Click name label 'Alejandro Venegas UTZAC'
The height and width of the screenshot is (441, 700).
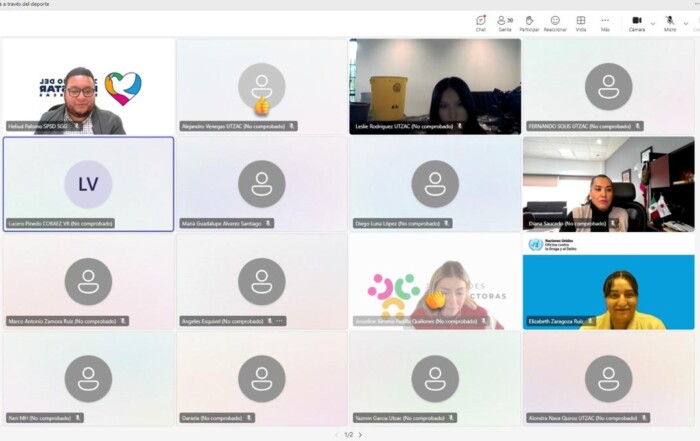[x=233, y=126]
